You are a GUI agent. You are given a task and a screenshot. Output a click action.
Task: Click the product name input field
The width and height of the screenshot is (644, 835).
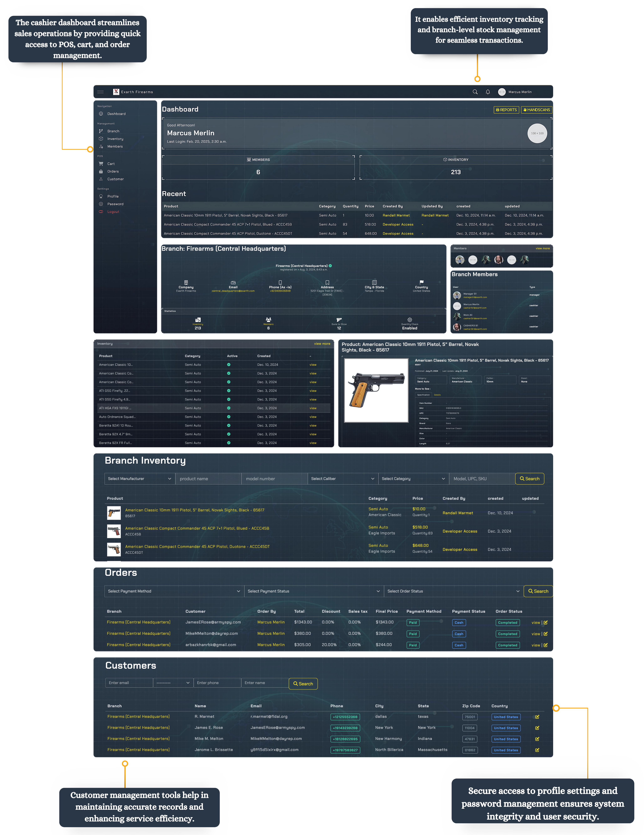point(208,479)
